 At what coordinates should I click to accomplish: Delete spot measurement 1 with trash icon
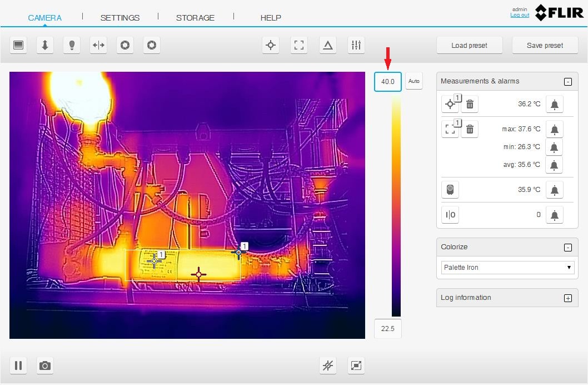click(x=470, y=104)
